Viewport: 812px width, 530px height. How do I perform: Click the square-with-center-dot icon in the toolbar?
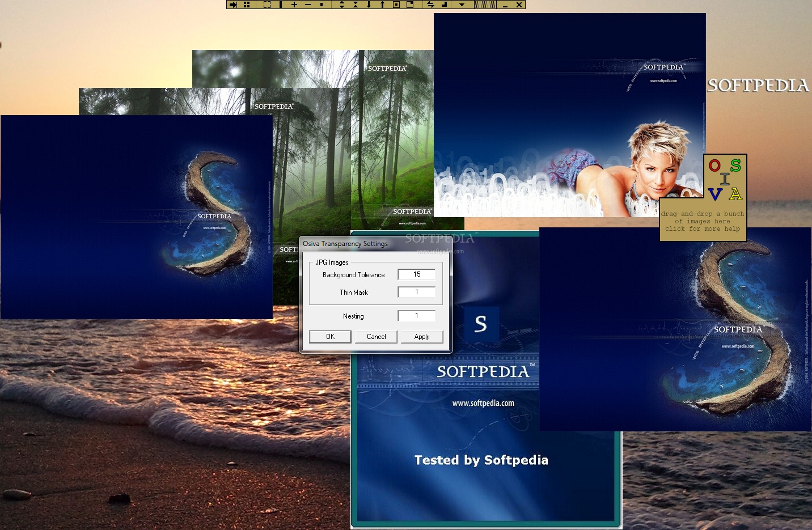396,5
